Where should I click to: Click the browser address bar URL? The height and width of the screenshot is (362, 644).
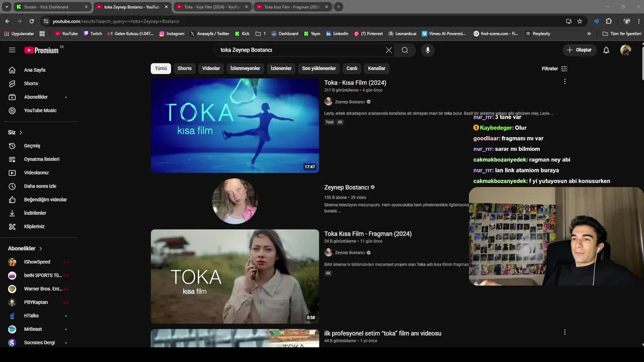(116, 21)
